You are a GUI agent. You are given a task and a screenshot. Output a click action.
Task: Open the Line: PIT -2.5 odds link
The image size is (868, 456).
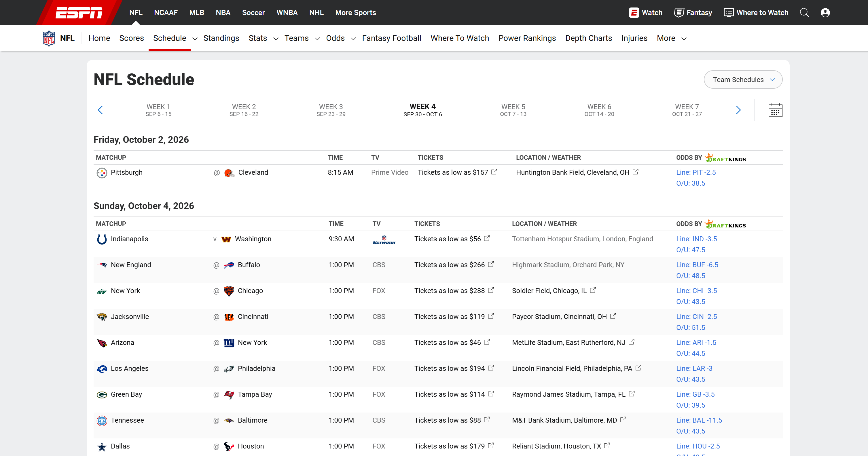coord(696,172)
